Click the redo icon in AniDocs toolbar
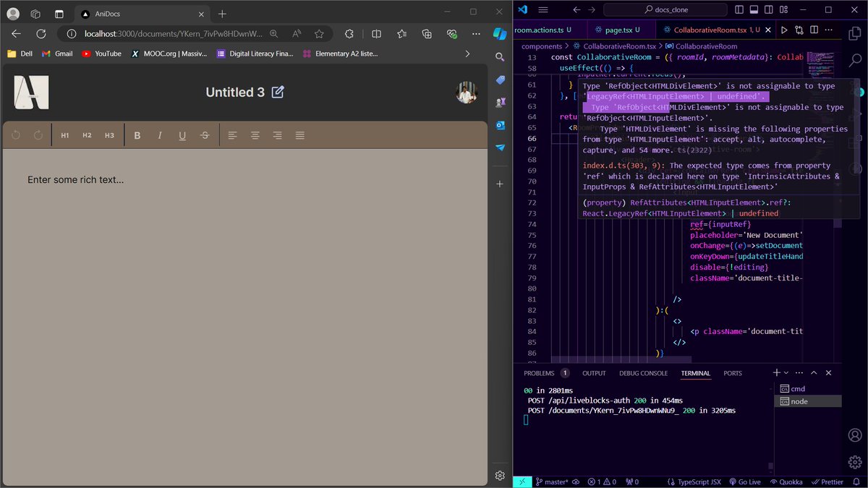The height and width of the screenshot is (488, 868). [38, 135]
